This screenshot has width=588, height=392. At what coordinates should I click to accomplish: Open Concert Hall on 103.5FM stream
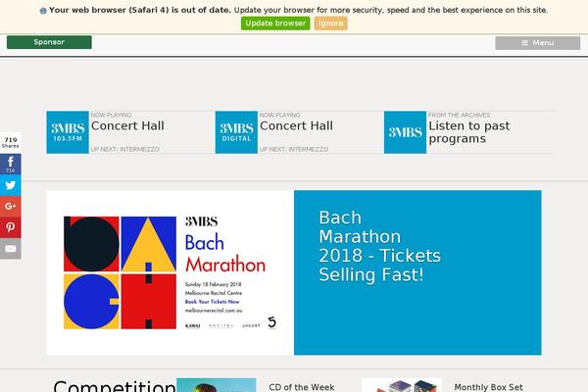pyautogui.click(x=127, y=126)
